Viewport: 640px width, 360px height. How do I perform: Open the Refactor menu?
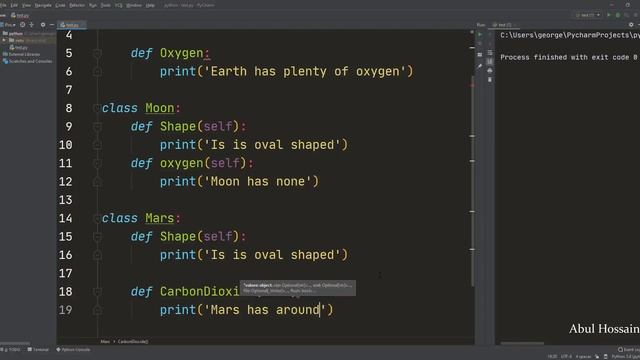[x=77, y=5]
